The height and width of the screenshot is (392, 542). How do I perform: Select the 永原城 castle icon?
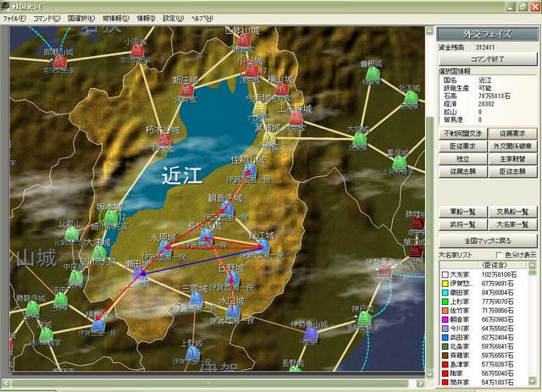tap(164, 246)
